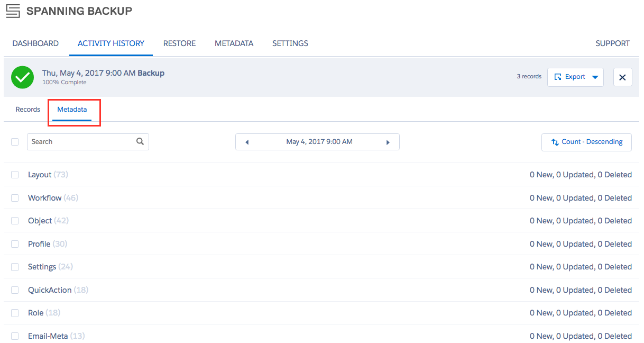Image resolution: width=644 pixels, height=343 pixels.
Task: Open the Email-Meta (13) metadata type
Action: [x=56, y=336]
